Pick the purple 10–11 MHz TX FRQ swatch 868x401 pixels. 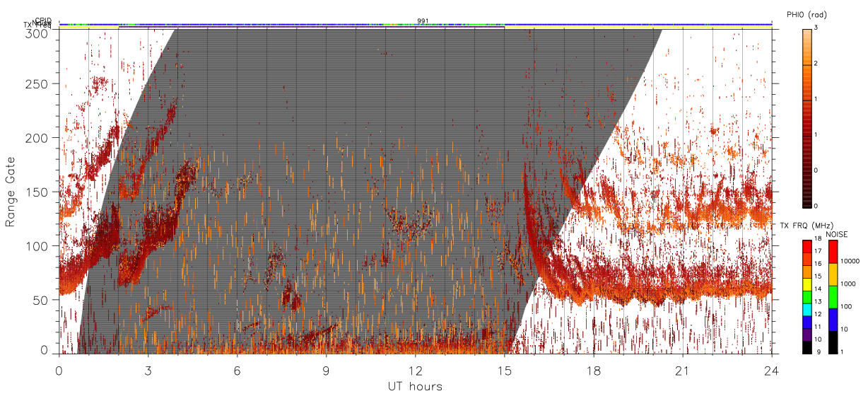tap(807, 335)
